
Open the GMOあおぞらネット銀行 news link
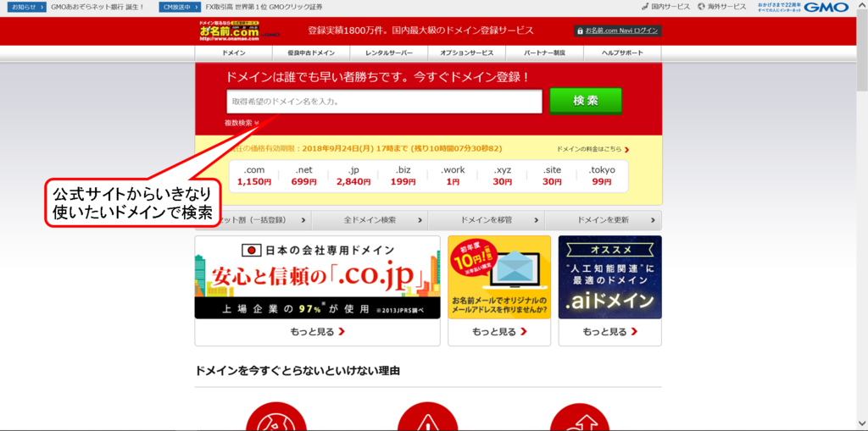coord(97,7)
